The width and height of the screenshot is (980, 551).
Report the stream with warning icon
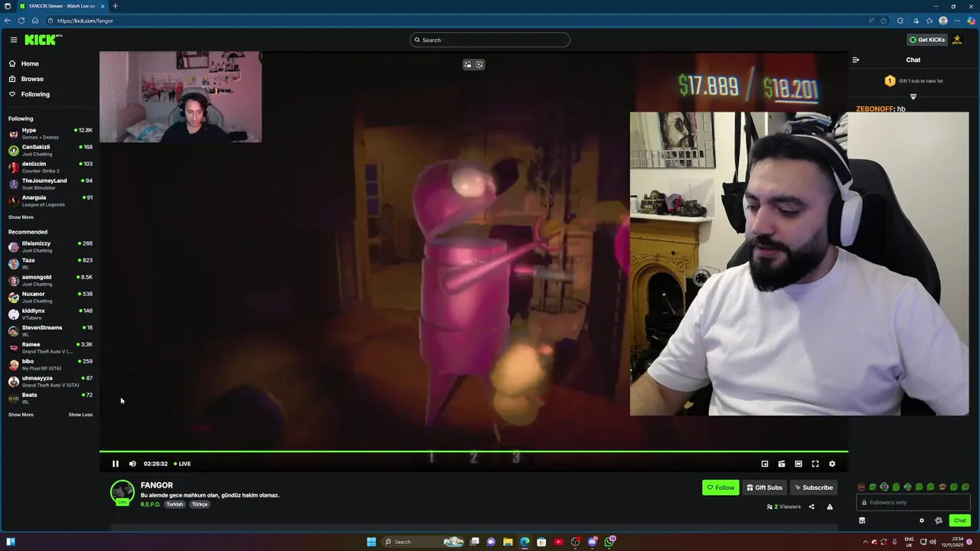click(x=830, y=507)
